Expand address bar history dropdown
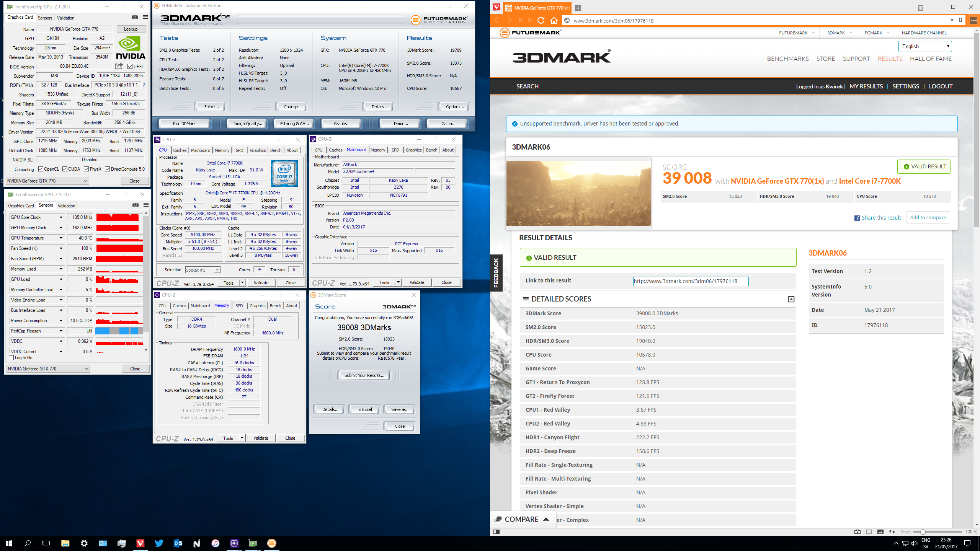Image resolution: width=980 pixels, height=551 pixels. 952,20
